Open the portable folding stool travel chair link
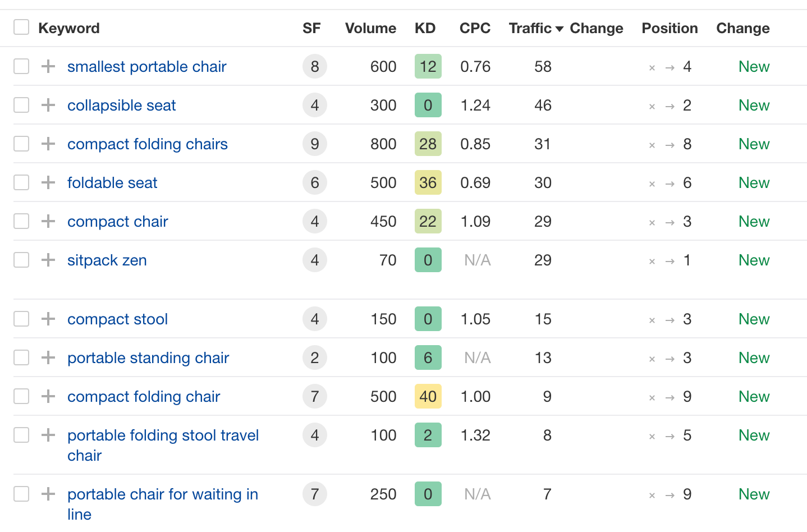The image size is (807, 532). 163,435
